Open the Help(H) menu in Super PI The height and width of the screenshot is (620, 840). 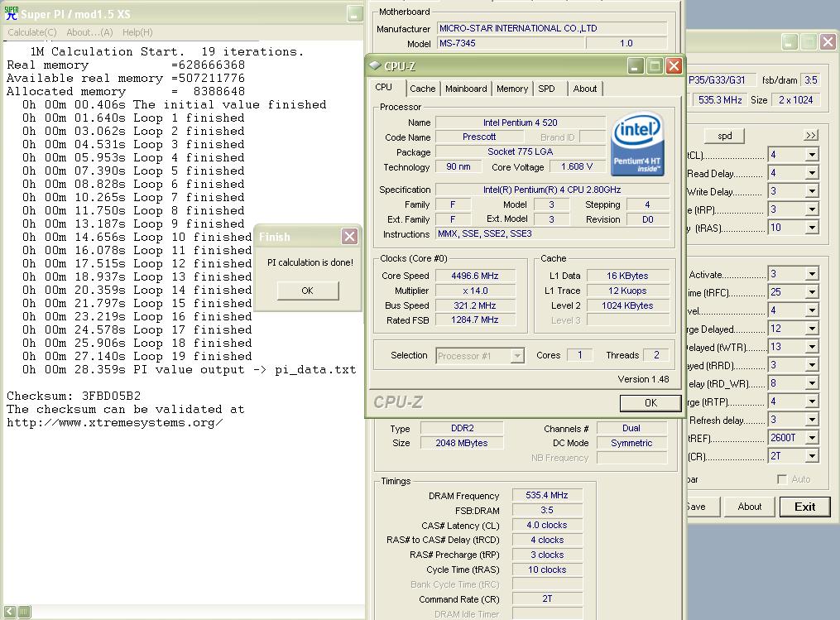tap(137, 32)
